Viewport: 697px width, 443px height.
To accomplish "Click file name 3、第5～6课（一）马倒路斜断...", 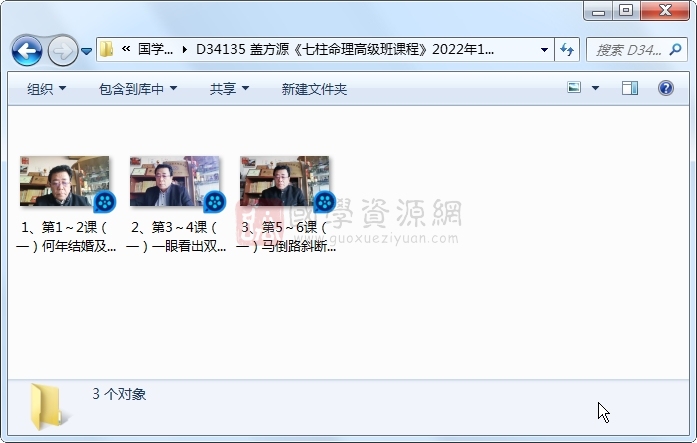I will click(x=285, y=236).
